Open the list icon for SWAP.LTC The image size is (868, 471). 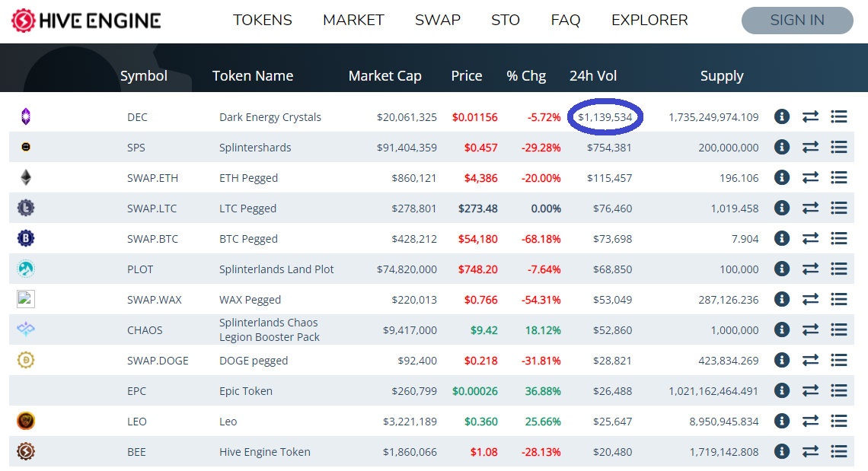[838, 208]
